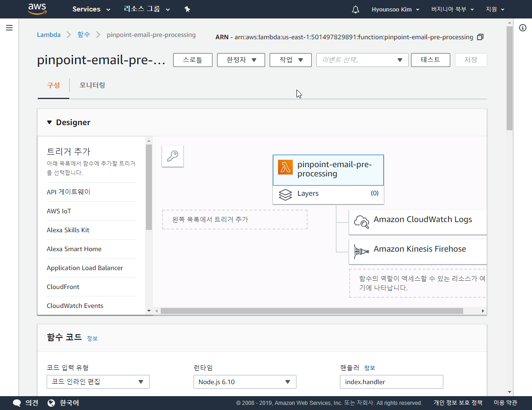This screenshot has height=410, width=532.
Task: Click the Kinesis Firehose icon
Action: (x=361, y=251)
